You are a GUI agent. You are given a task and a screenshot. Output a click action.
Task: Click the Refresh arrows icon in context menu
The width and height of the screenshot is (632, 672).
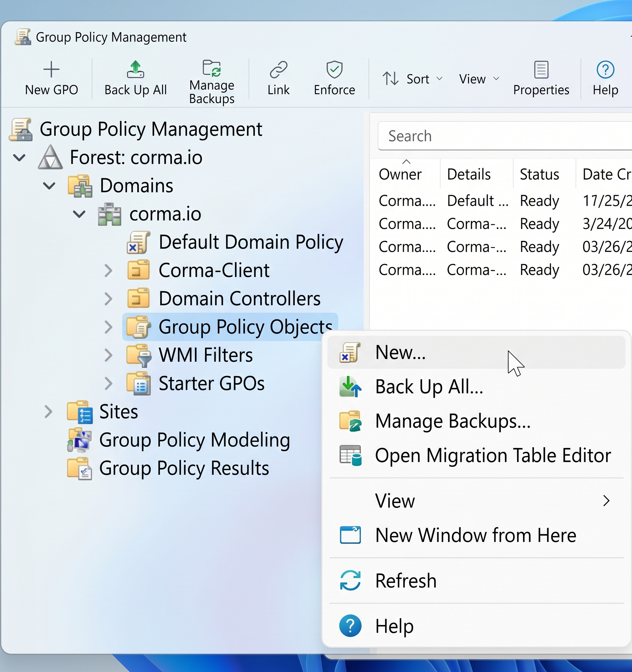click(350, 580)
